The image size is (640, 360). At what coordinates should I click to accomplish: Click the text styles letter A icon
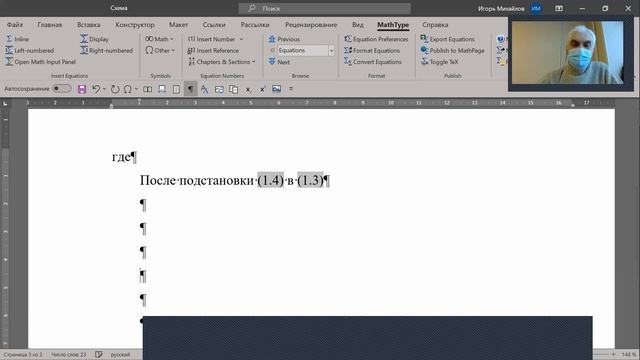204,89
